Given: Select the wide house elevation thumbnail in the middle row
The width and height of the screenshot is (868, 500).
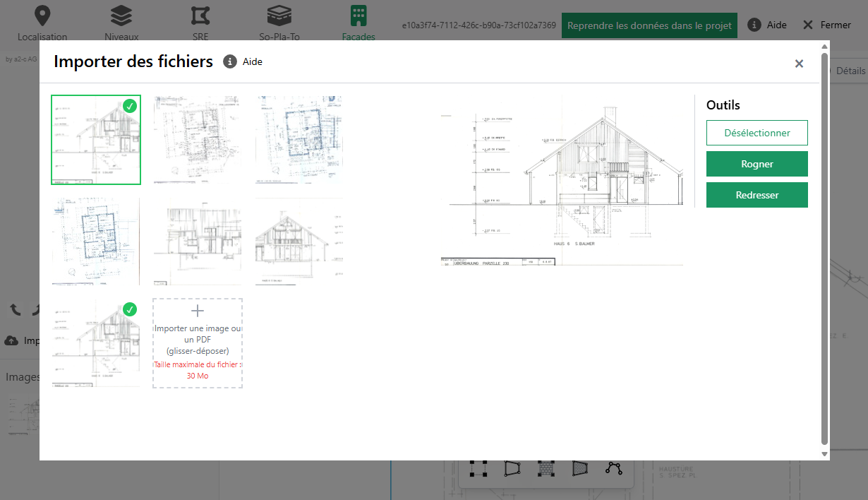Looking at the screenshot, I should (x=299, y=242).
